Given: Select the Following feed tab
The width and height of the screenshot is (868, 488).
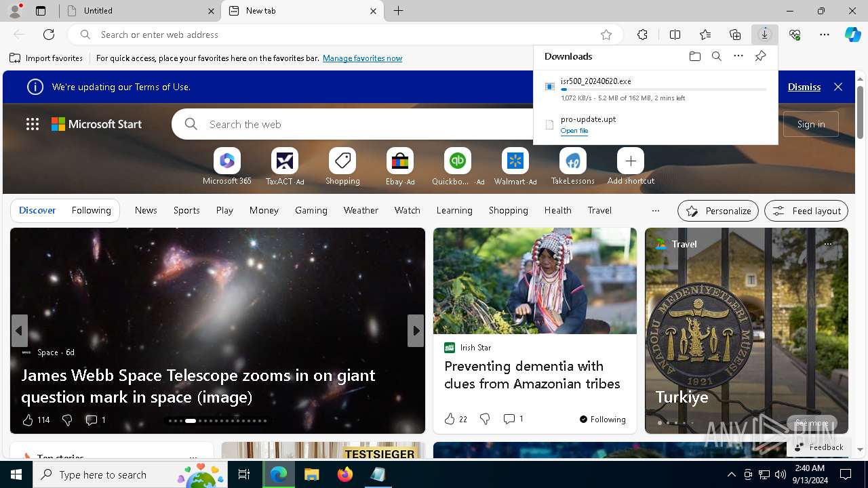Looking at the screenshot, I should (91, 210).
